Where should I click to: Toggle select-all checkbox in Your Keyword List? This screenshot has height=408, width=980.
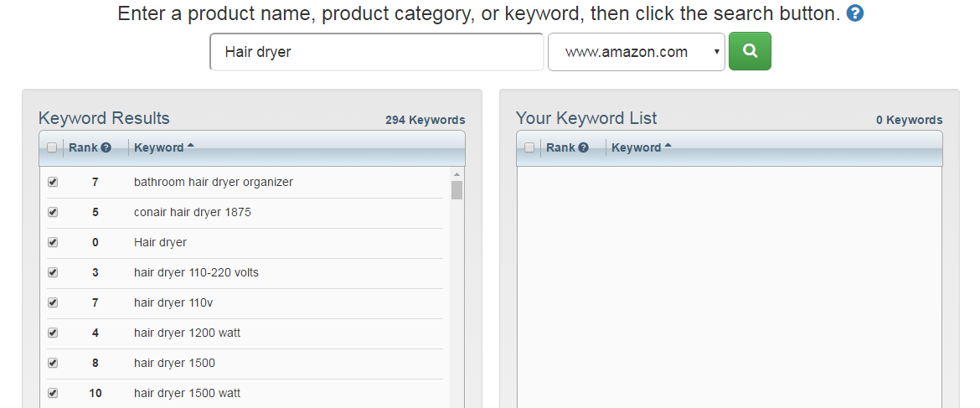[529, 147]
